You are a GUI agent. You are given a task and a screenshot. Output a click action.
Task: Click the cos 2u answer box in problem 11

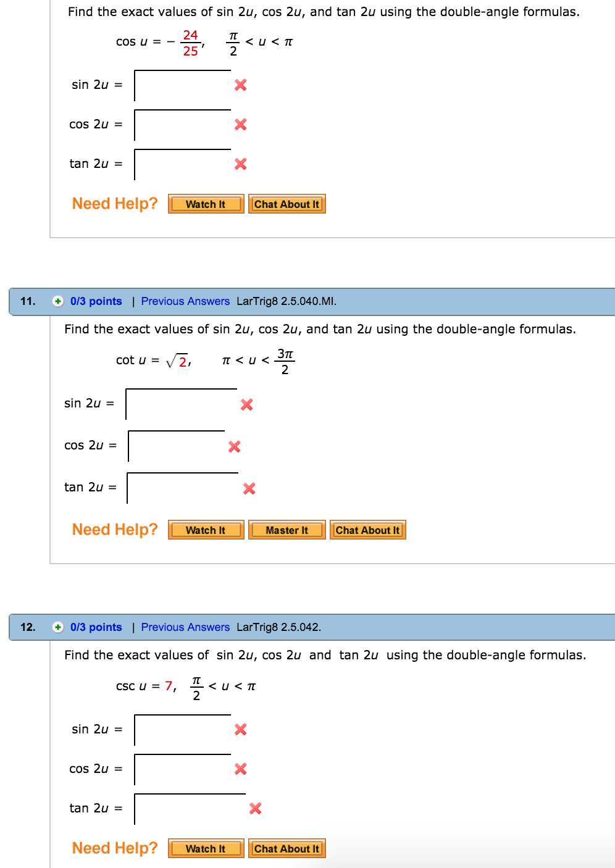coord(176,446)
